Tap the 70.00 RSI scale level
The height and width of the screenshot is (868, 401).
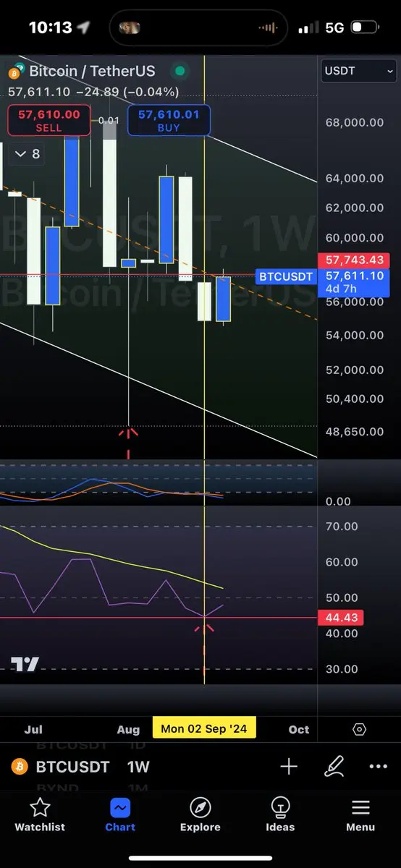(341, 527)
